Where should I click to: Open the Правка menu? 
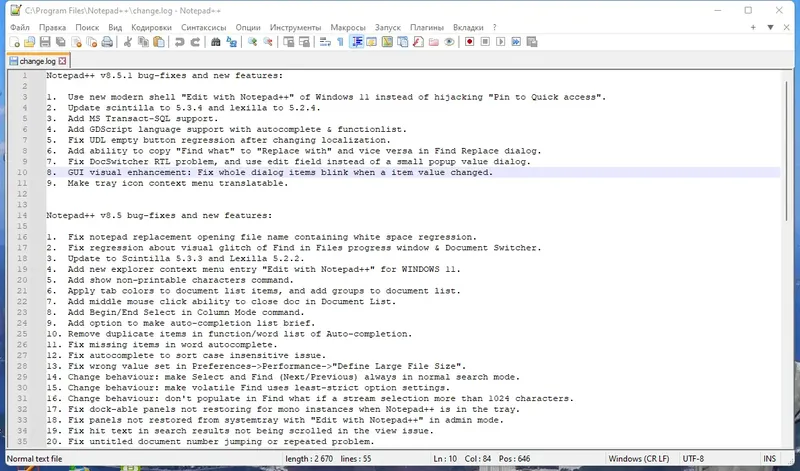(53, 27)
